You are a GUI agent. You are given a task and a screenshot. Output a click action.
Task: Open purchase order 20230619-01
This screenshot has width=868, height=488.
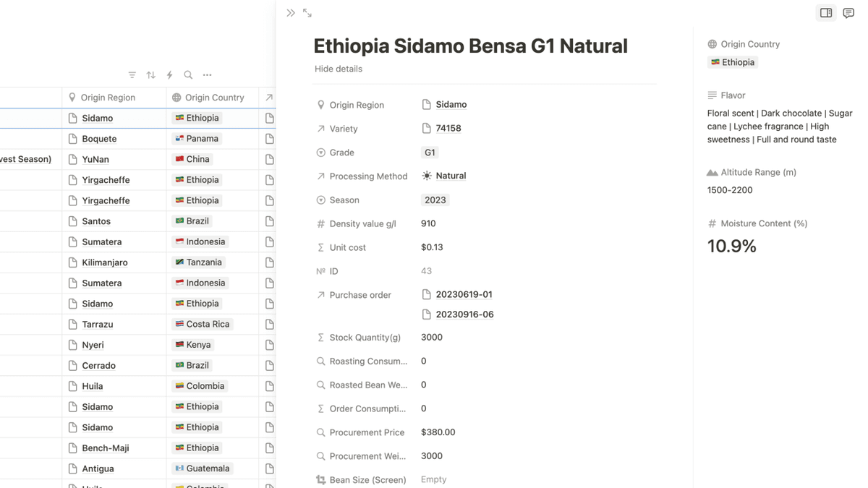tap(464, 295)
